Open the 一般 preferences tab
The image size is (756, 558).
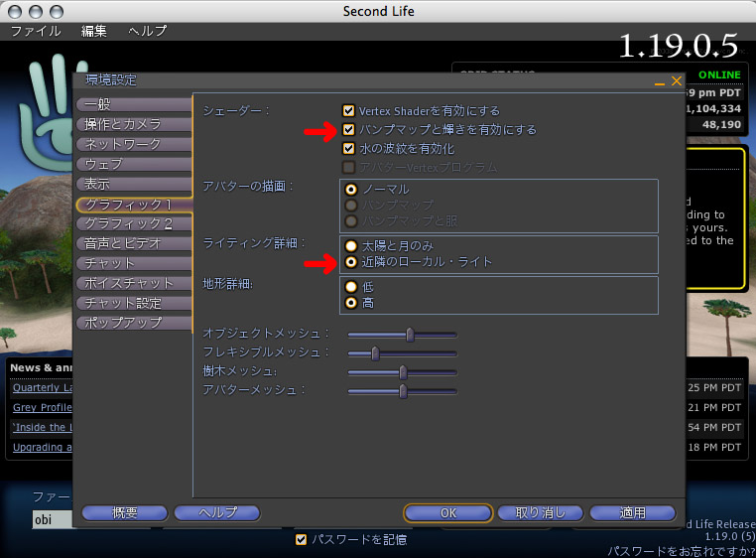[134, 104]
